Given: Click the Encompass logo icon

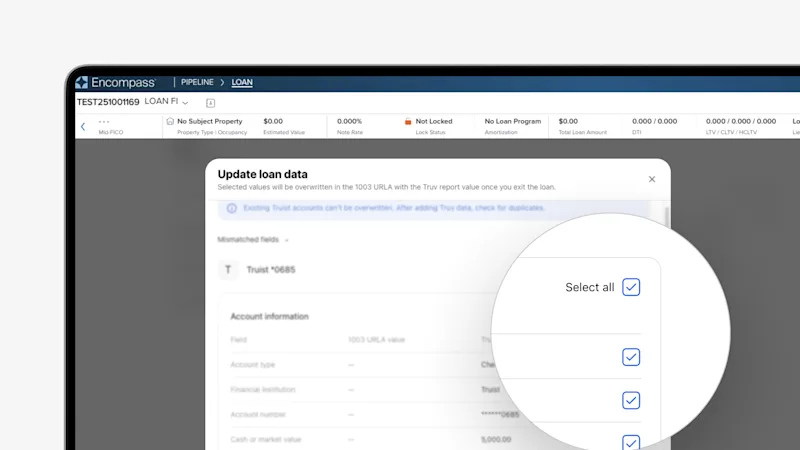Looking at the screenshot, I should tap(82, 82).
